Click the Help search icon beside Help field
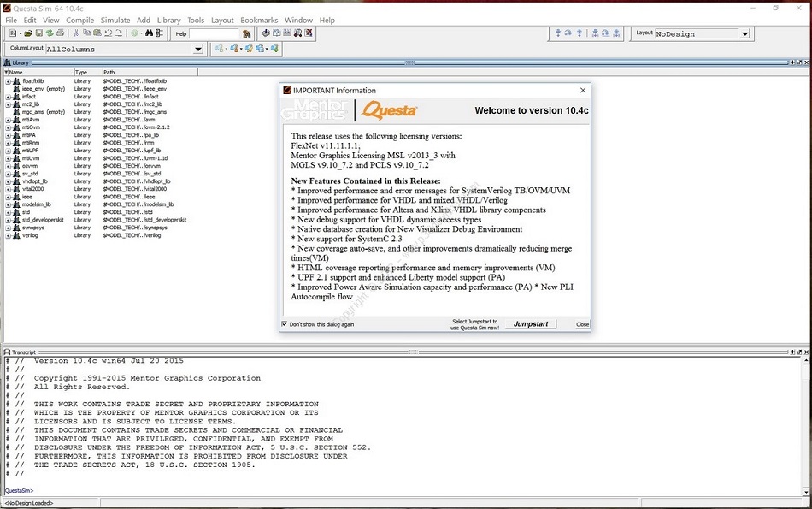 (246, 33)
